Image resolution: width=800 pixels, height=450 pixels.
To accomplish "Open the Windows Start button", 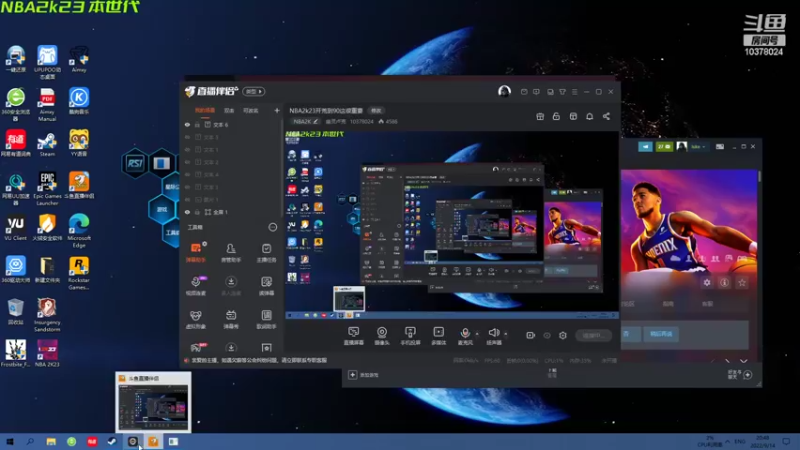I will (10, 441).
